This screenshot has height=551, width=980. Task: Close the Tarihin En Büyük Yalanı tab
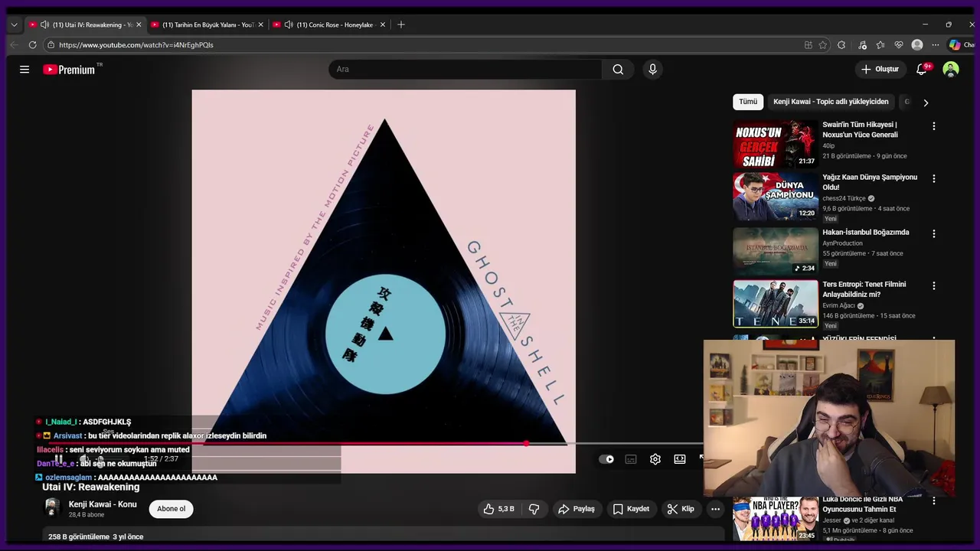point(260,24)
